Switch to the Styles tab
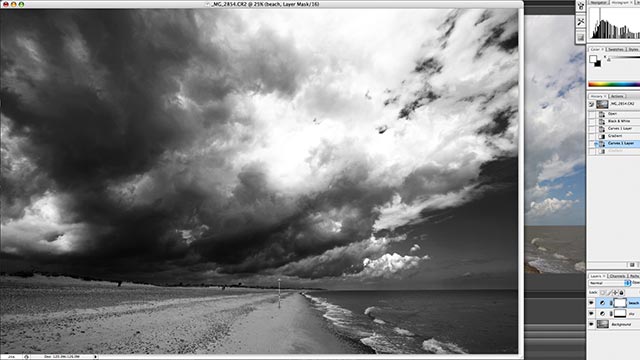Screen dimensions: 640x360 click(633, 49)
